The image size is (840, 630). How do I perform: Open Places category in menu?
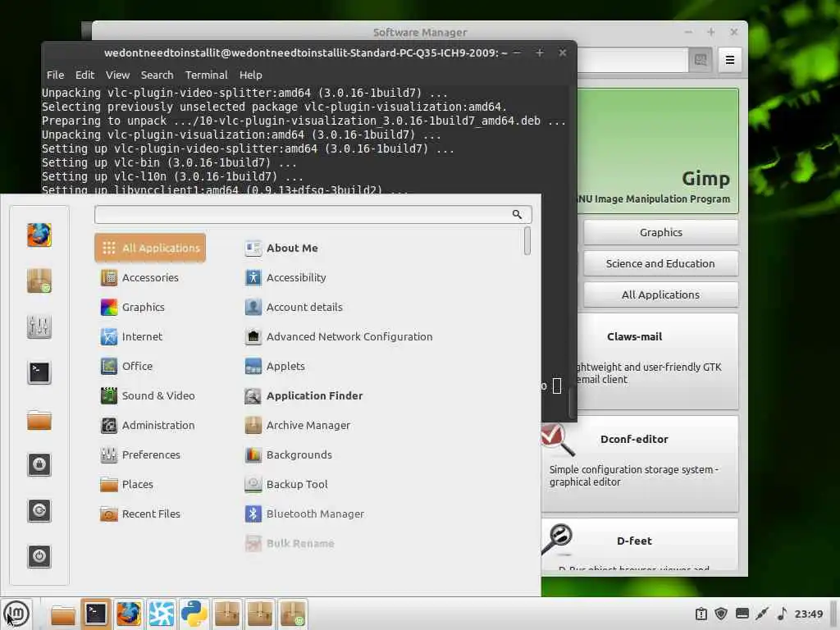(150, 484)
